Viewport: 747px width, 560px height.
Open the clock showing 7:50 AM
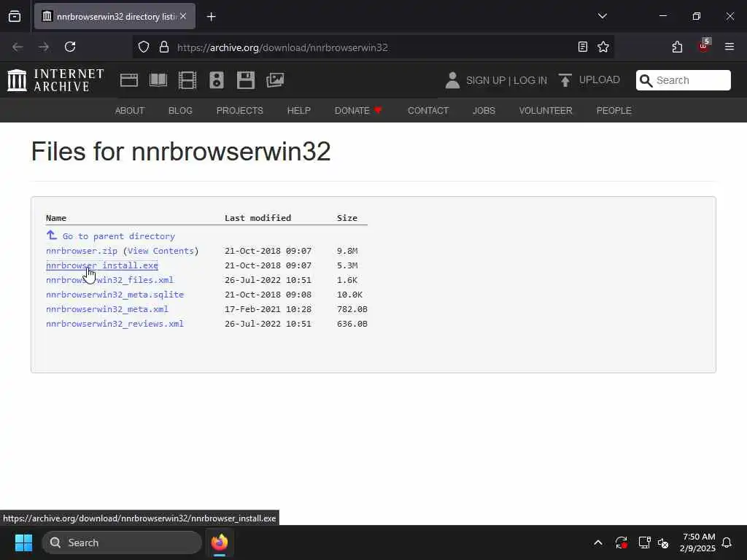(697, 542)
